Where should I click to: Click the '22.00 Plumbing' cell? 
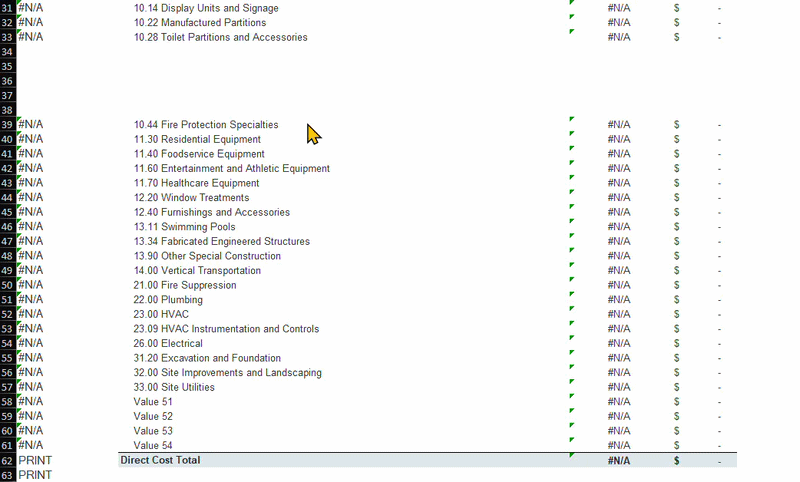click(168, 299)
